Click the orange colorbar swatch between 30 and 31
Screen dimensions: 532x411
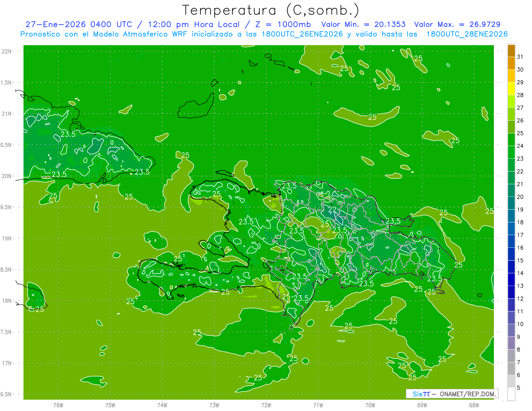click(x=512, y=63)
